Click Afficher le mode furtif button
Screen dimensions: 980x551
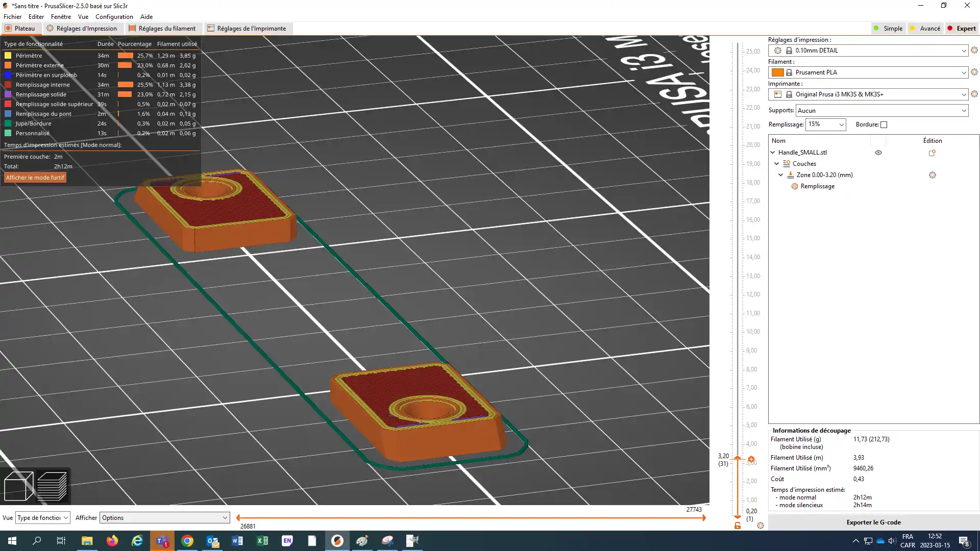click(x=35, y=178)
